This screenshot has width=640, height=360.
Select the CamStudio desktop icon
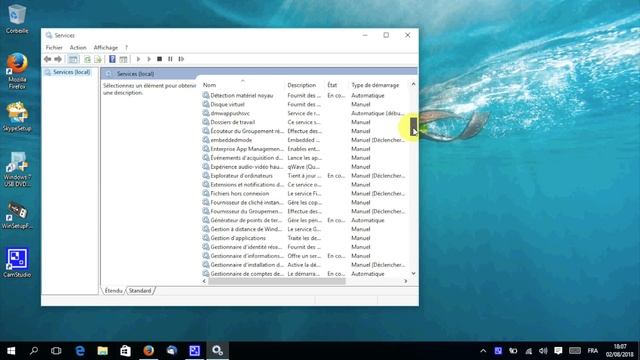click(17, 263)
